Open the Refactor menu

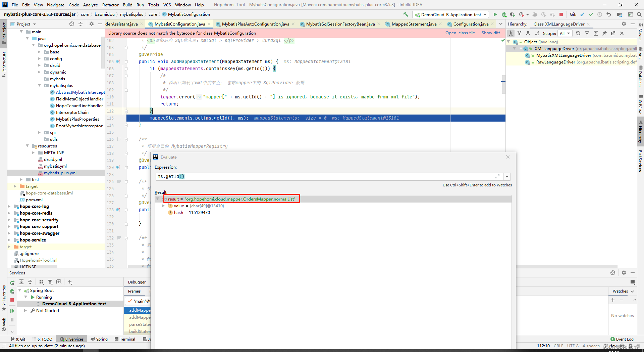tap(110, 5)
